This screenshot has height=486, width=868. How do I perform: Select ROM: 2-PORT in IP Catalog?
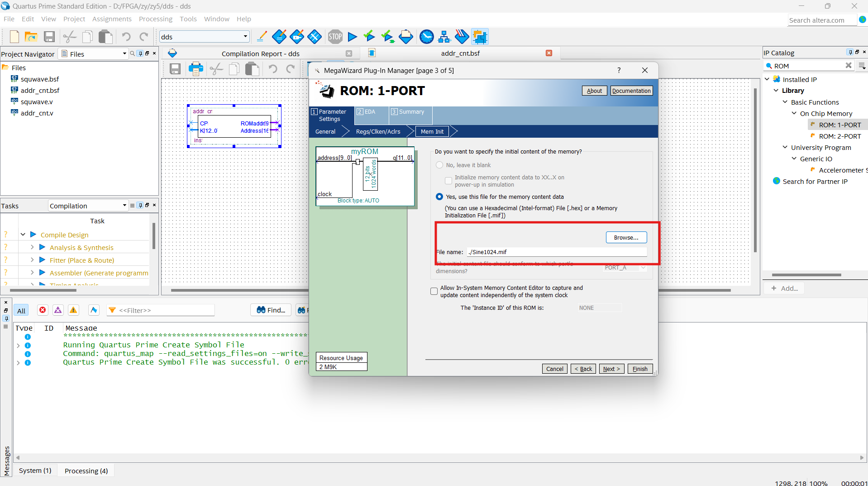839,136
